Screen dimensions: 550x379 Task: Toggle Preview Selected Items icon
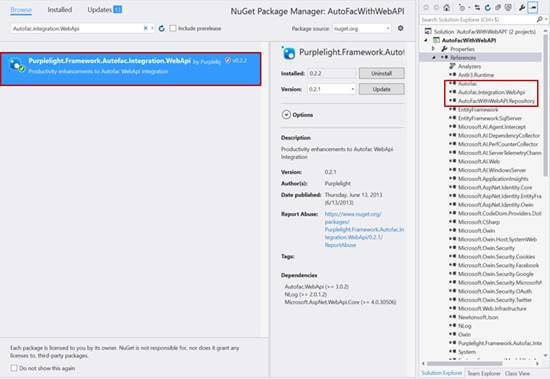click(x=532, y=7)
